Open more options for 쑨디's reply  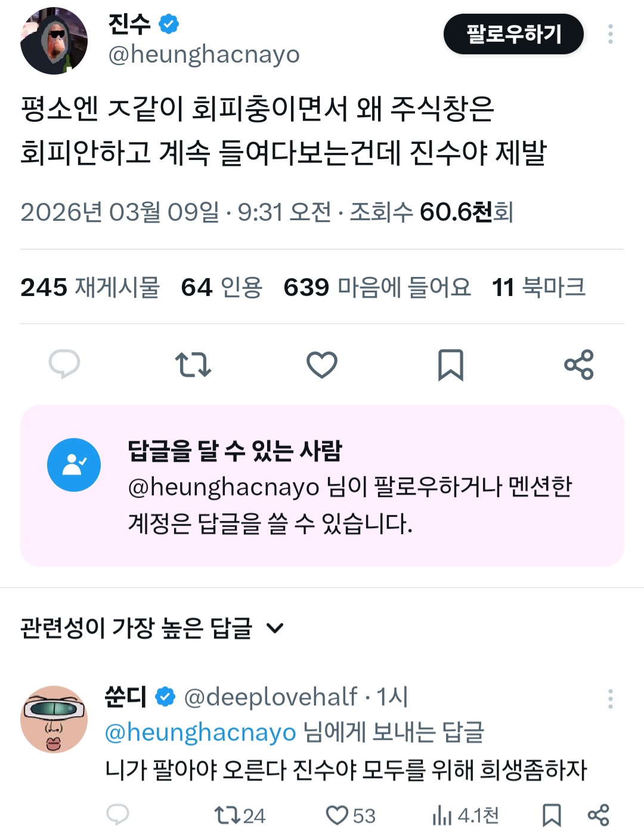click(610, 699)
